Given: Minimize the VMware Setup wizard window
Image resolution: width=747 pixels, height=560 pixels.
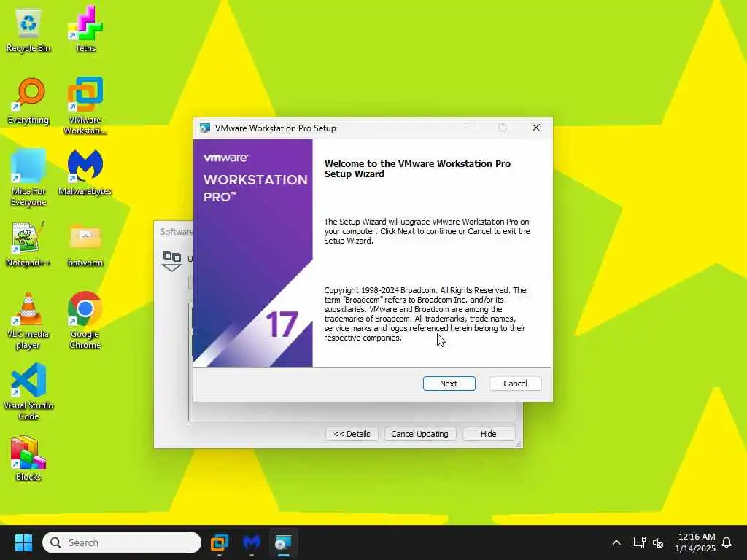Looking at the screenshot, I should (470, 128).
